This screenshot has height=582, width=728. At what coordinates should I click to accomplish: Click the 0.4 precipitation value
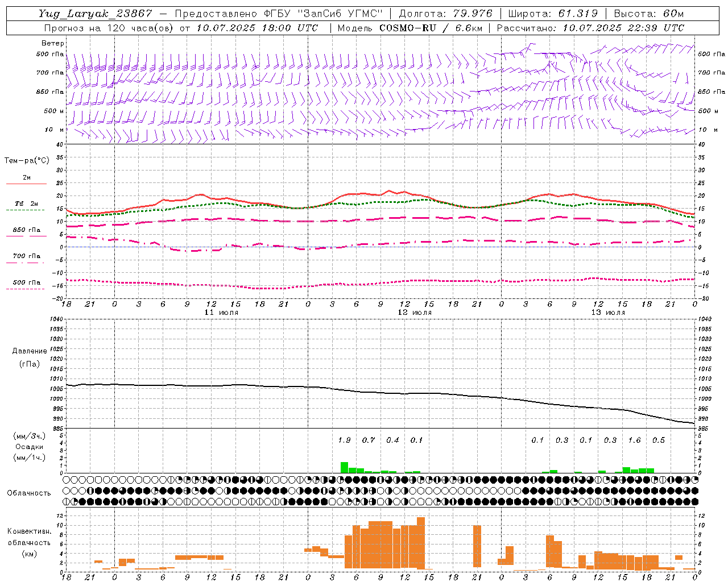(x=392, y=440)
